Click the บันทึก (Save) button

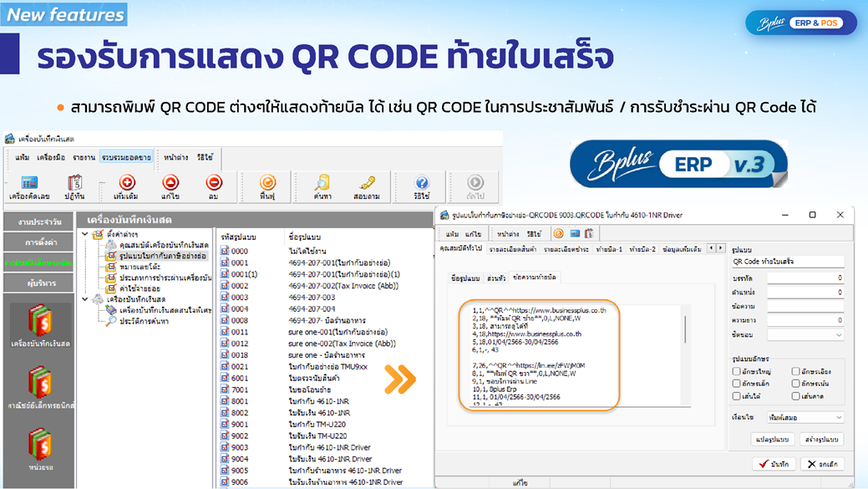pyautogui.click(x=773, y=463)
